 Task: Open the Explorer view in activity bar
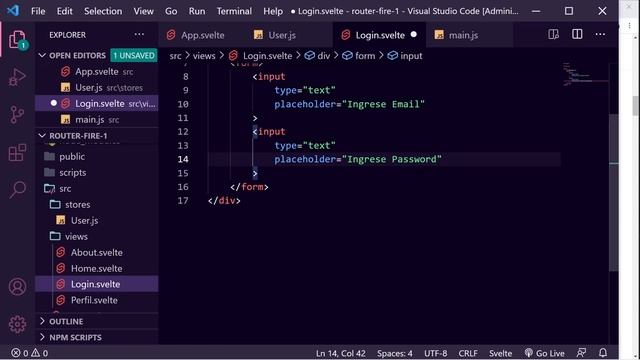(x=17, y=40)
